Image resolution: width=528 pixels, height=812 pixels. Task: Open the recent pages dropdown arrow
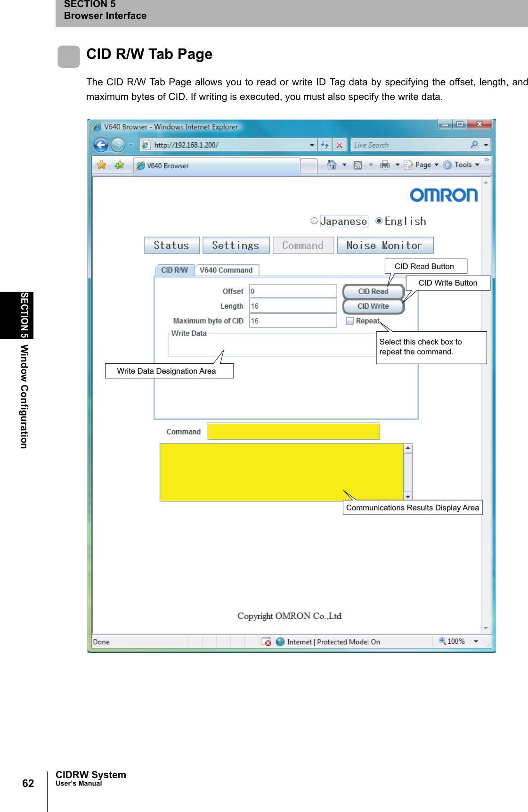tap(131, 145)
